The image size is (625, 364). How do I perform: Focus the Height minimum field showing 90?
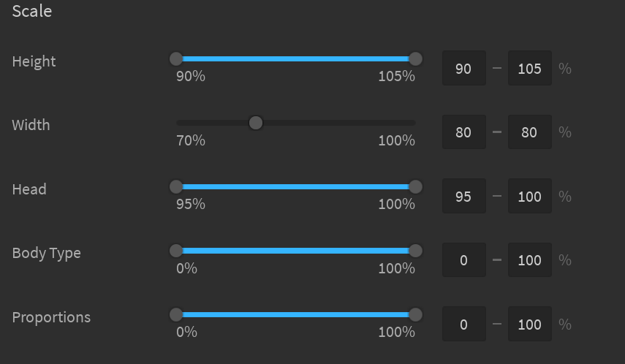(463, 69)
